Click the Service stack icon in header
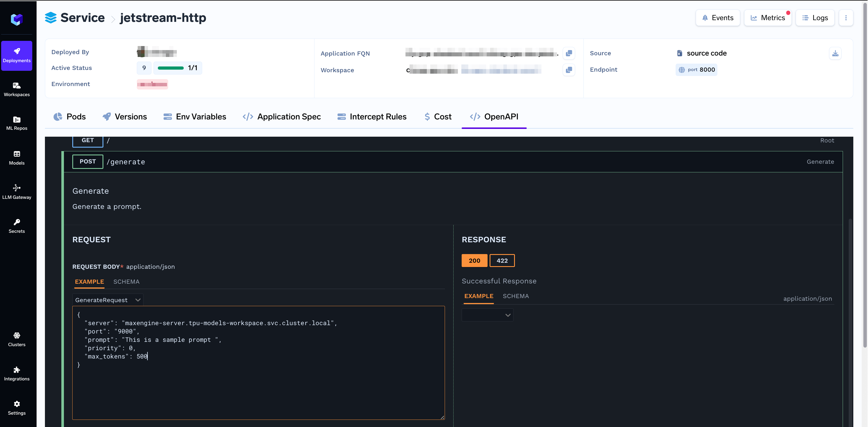 click(51, 18)
